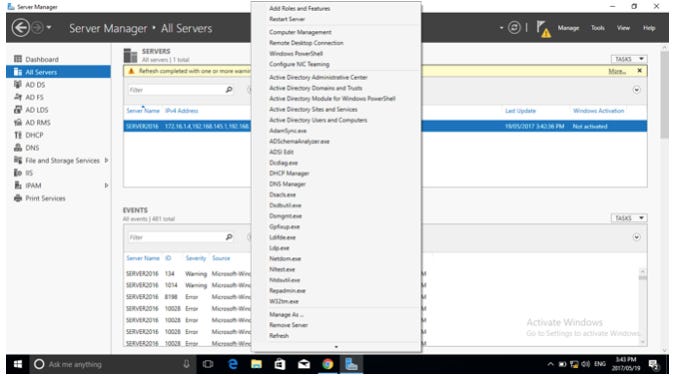Open the Store app from taskbar

pos(280,364)
